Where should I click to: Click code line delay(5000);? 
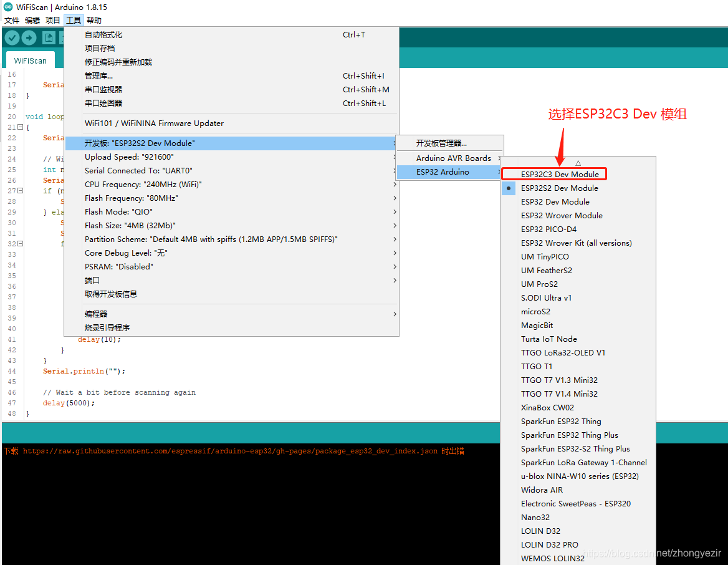point(69,403)
